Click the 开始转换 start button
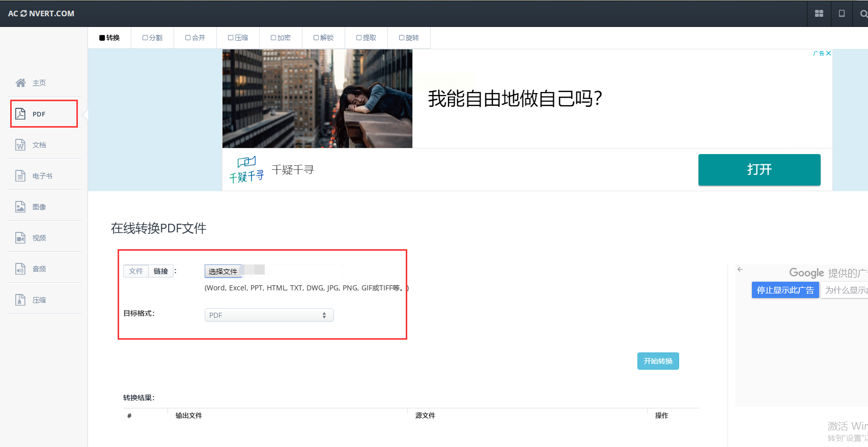This screenshot has height=447, width=868. click(658, 361)
